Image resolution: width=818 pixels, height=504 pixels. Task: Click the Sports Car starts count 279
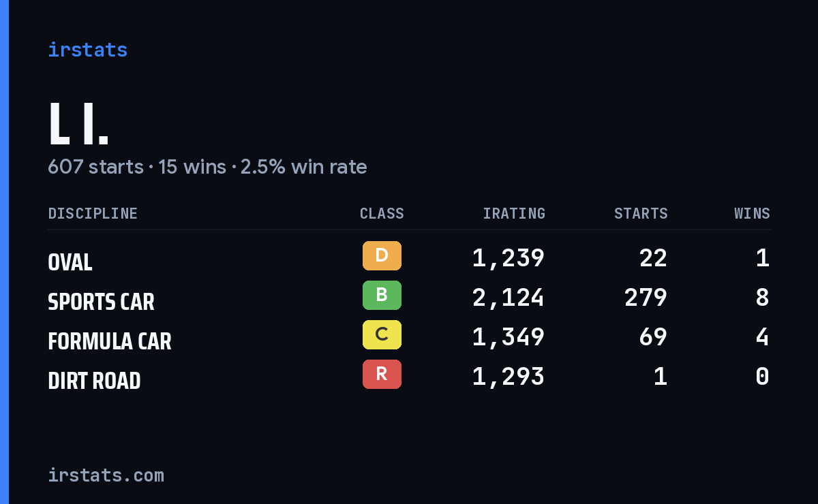pyautogui.click(x=646, y=298)
